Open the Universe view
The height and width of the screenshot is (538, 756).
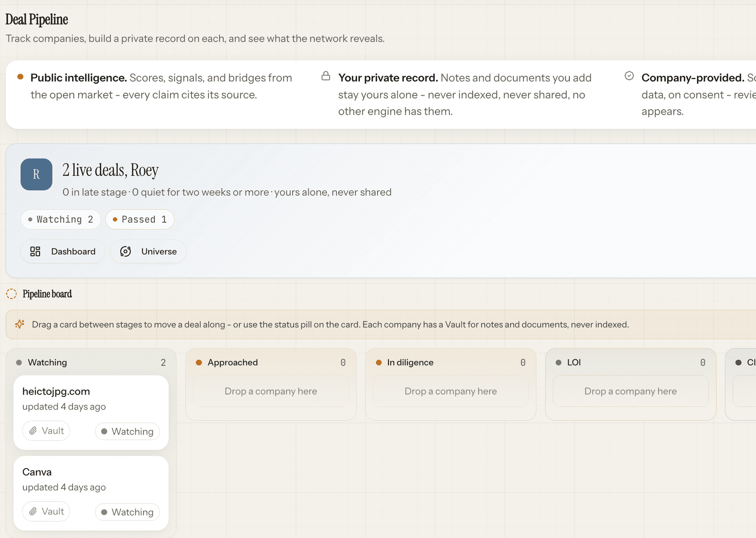tap(148, 251)
